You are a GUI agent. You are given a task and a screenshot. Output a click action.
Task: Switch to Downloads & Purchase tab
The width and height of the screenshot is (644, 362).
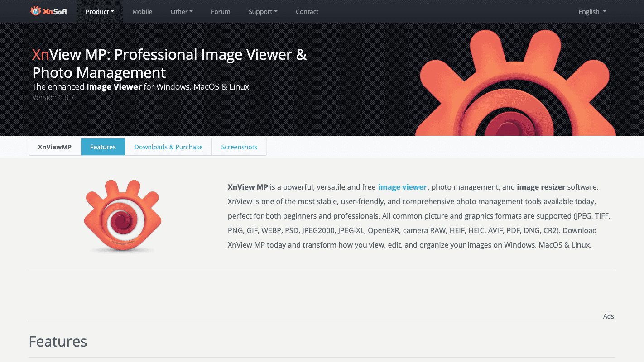168,147
